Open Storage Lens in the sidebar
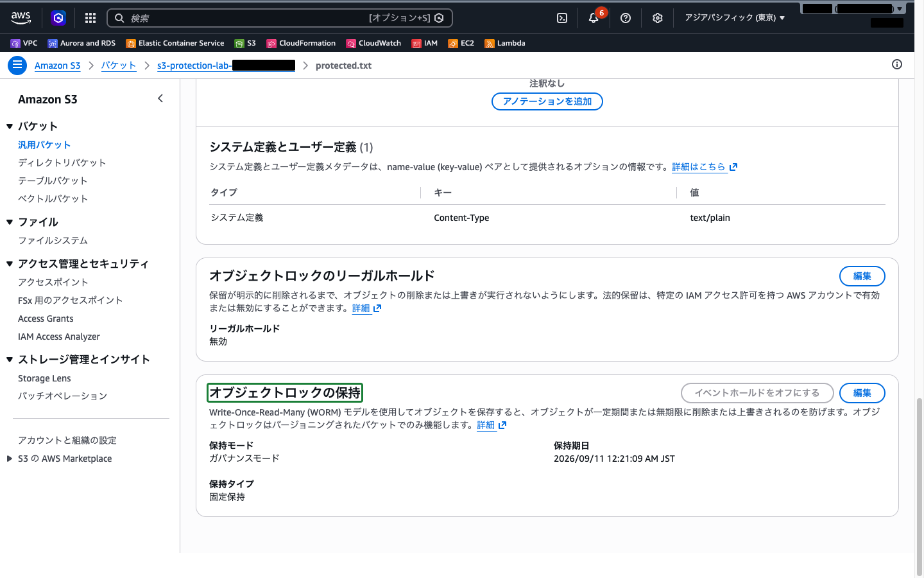 (x=44, y=378)
